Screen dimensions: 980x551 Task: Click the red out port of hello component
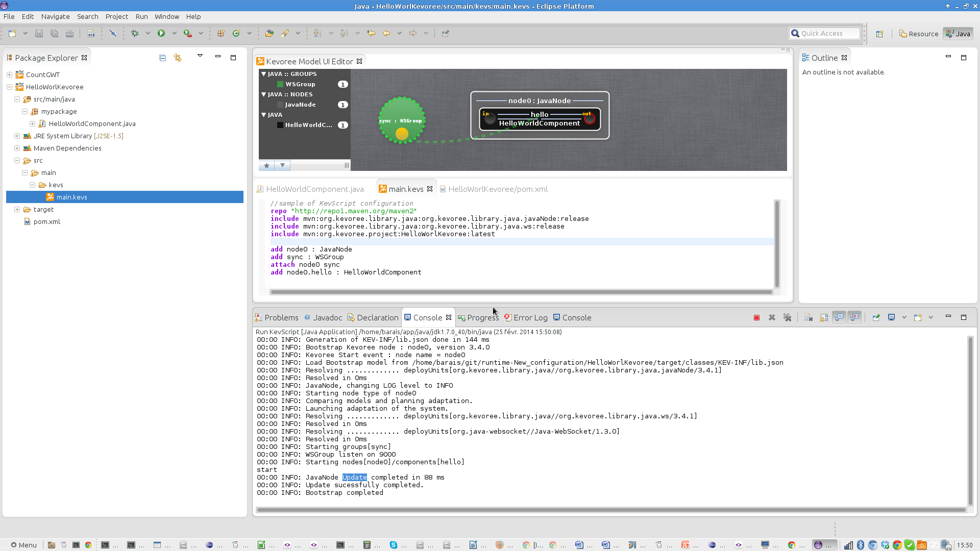click(590, 119)
